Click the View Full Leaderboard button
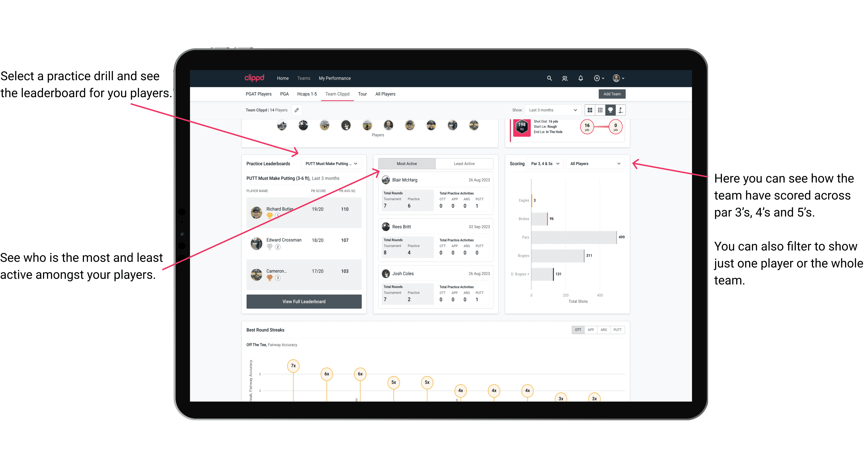Viewport: 868px width, 467px height. coord(304,301)
